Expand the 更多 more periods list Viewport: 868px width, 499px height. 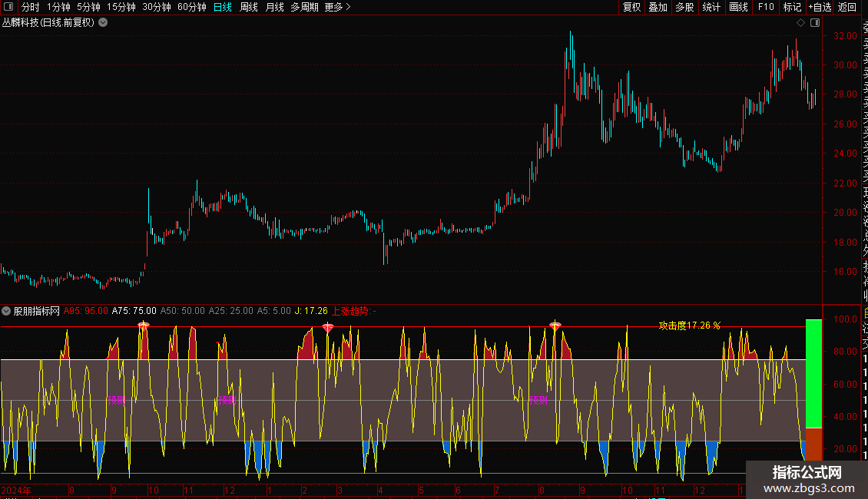(338, 7)
